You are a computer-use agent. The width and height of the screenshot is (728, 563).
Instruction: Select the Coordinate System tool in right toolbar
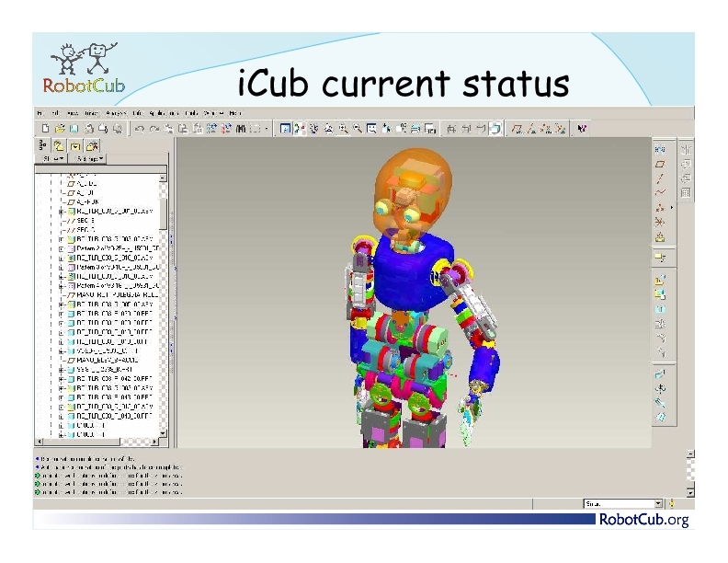pyautogui.click(x=660, y=222)
